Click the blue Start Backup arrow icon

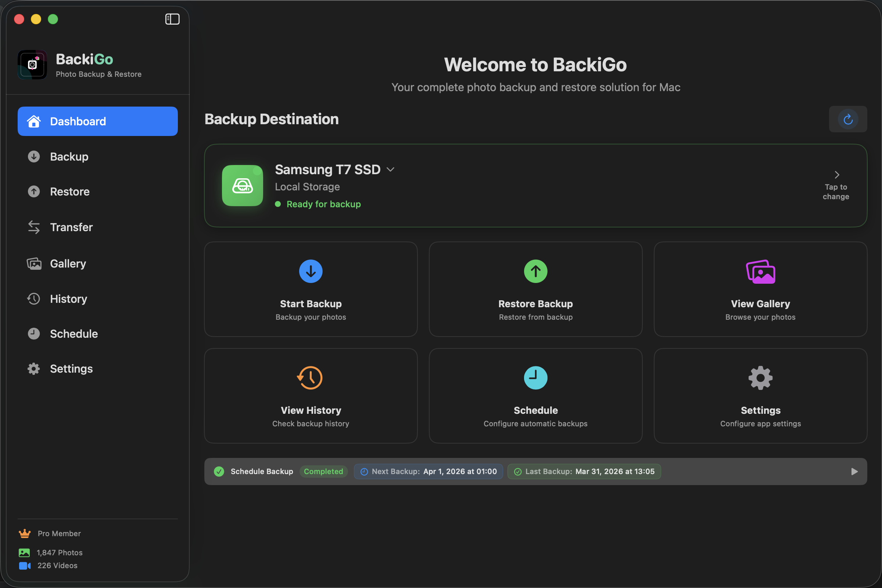(x=311, y=271)
